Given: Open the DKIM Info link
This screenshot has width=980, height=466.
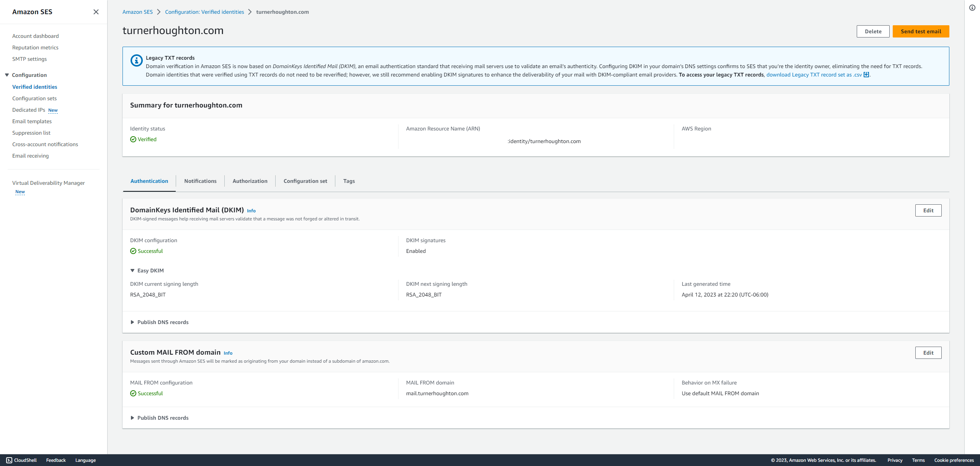Looking at the screenshot, I should 251,211.
